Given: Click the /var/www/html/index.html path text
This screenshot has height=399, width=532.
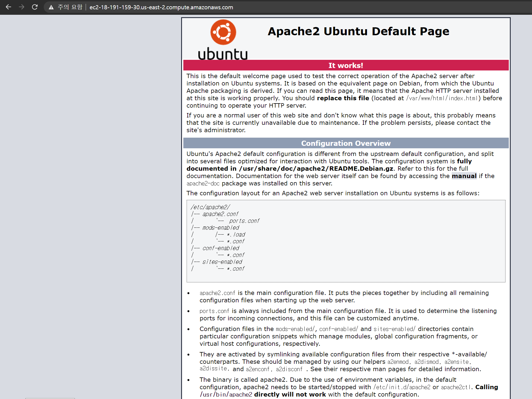Looking at the screenshot, I should tap(442, 98).
